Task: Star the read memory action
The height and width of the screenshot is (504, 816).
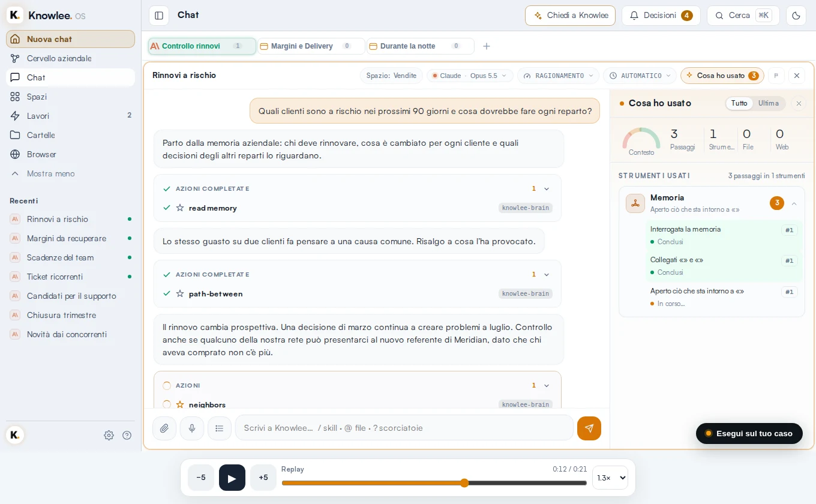Action: [180, 208]
